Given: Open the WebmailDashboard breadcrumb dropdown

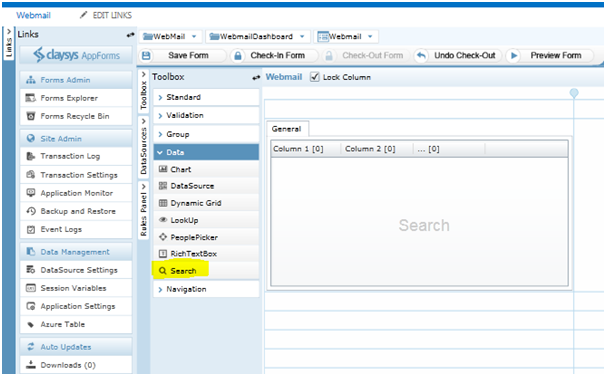Looking at the screenshot, I should [x=302, y=37].
